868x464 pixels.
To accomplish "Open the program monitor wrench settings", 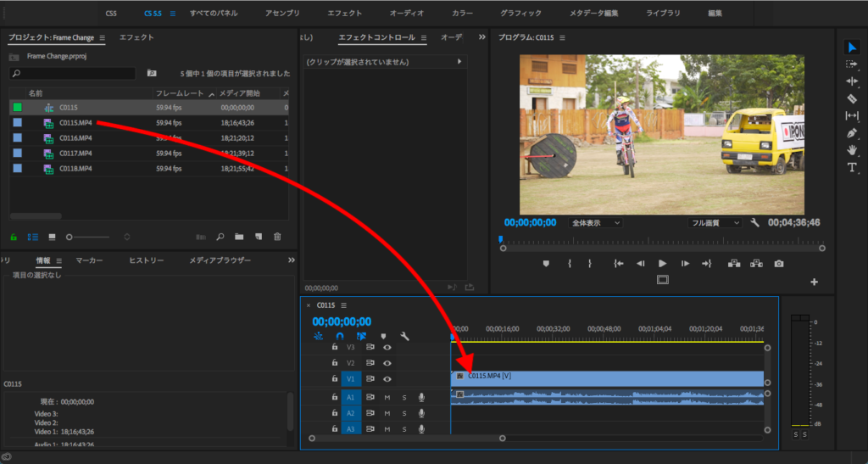I will [x=754, y=222].
